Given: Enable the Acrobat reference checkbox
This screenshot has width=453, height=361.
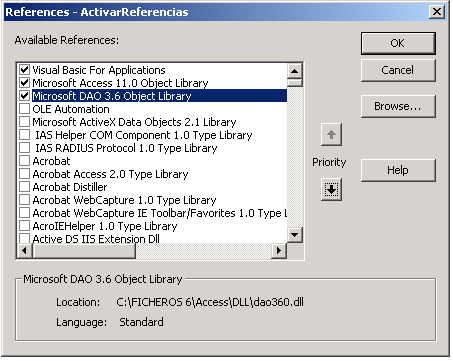Looking at the screenshot, I should [24, 161].
